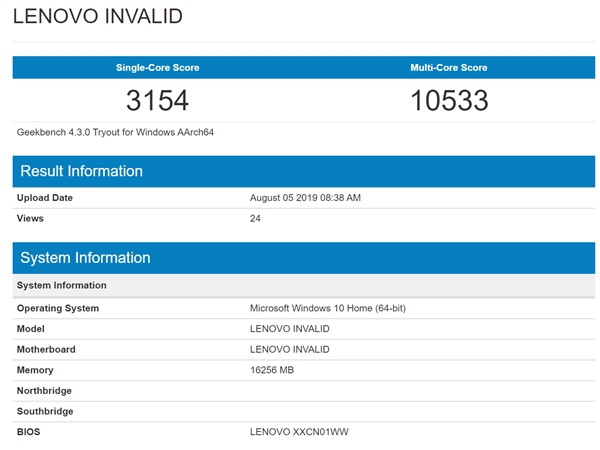
Task: Select the Operating System row label
Action: (x=58, y=308)
